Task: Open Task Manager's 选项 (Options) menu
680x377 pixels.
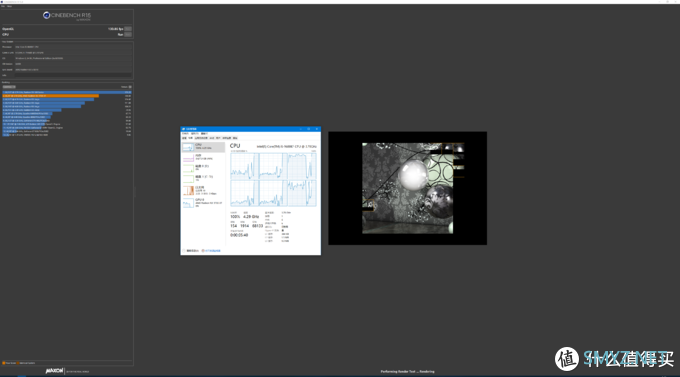Action: (195, 134)
